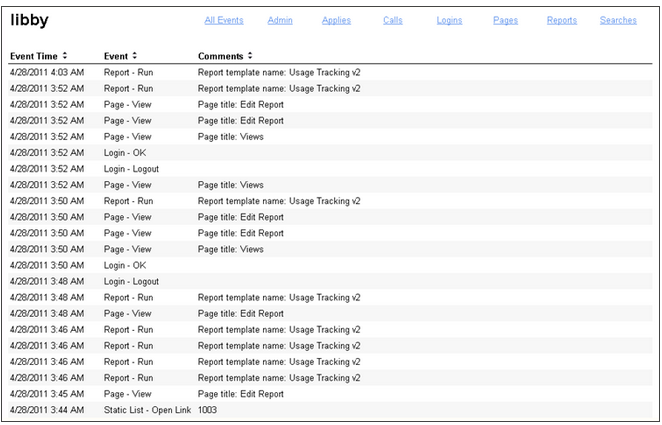Image resolution: width=662 pixels, height=425 pixels.
Task: Select the 4/28/2011 3:45 AM timestamp
Action: tap(47, 394)
